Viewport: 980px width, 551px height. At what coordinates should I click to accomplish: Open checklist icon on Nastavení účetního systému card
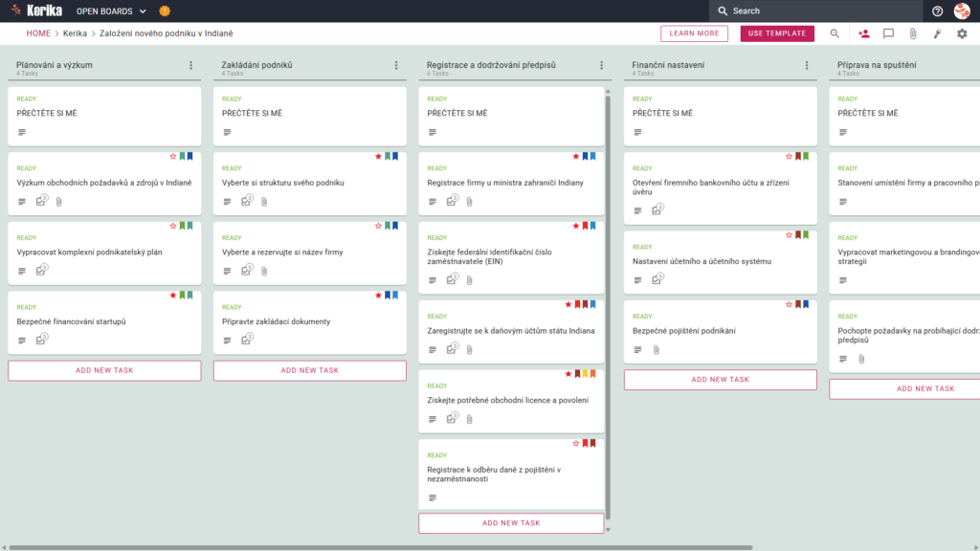(657, 280)
